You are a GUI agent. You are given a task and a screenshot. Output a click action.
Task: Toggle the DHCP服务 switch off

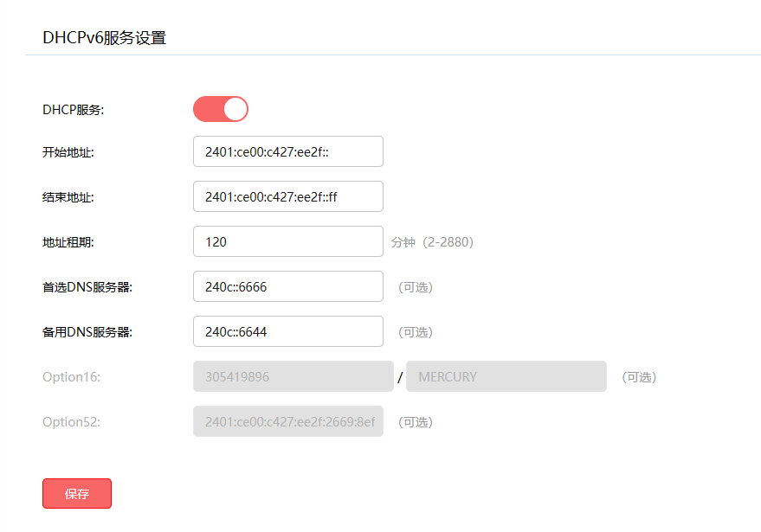[221, 109]
